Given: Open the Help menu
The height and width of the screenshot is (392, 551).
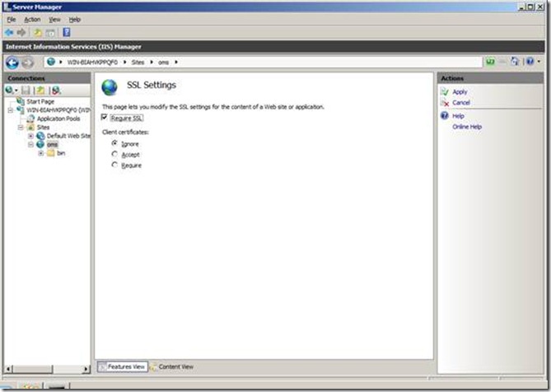Looking at the screenshot, I should click(74, 20).
